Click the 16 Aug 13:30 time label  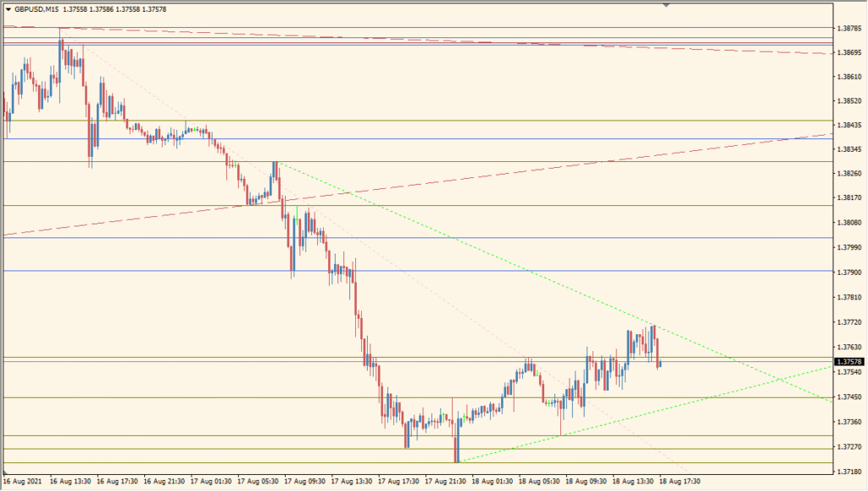[x=70, y=482]
